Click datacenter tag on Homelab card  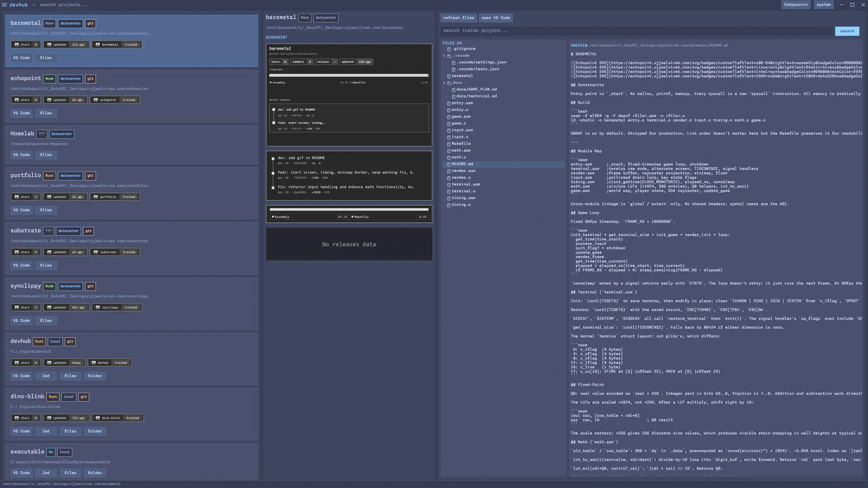61,134
